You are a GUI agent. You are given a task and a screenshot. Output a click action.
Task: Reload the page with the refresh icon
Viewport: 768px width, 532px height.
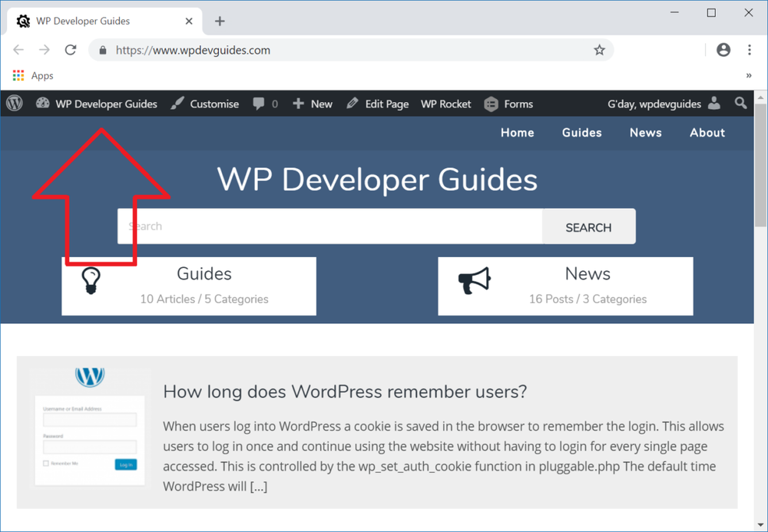(71, 49)
